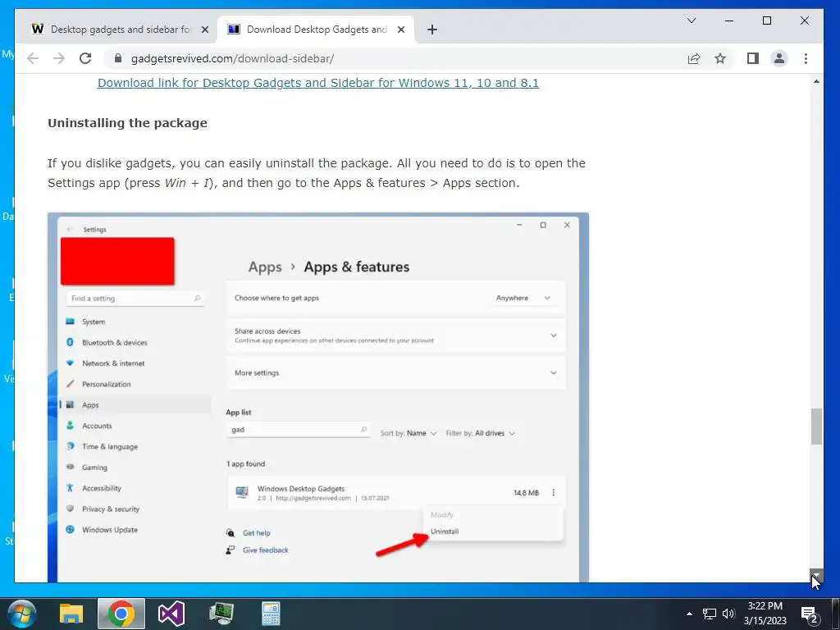
Task: Open the Chrome profile menu
Action: (779, 58)
